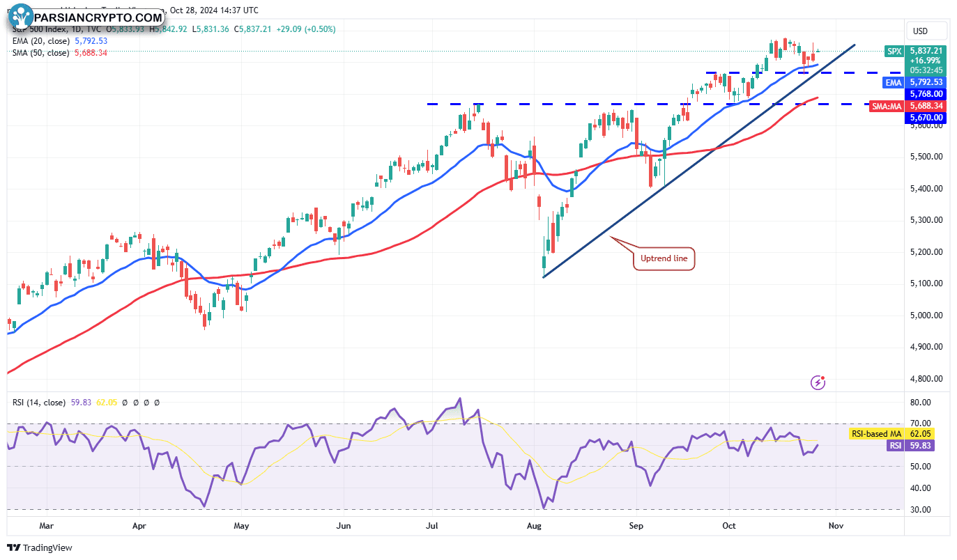Click the 4,800.00 price axis label
957x560 pixels.
[928, 379]
